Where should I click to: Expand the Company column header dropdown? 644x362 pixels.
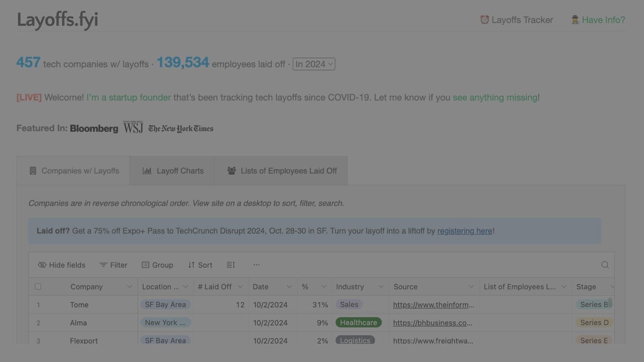[x=129, y=287]
